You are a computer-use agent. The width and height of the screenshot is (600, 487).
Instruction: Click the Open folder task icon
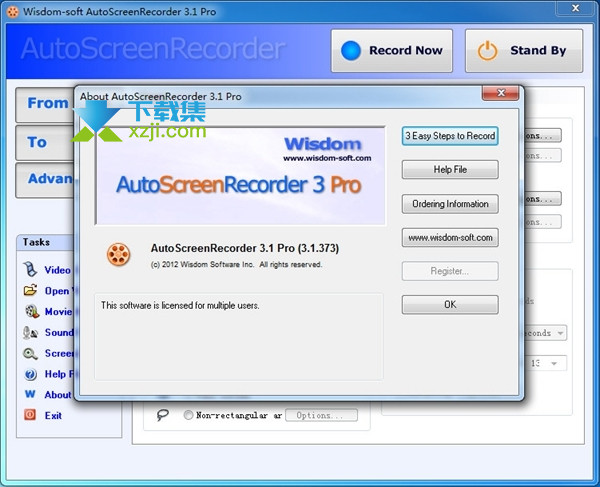pyautogui.click(x=30, y=290)
